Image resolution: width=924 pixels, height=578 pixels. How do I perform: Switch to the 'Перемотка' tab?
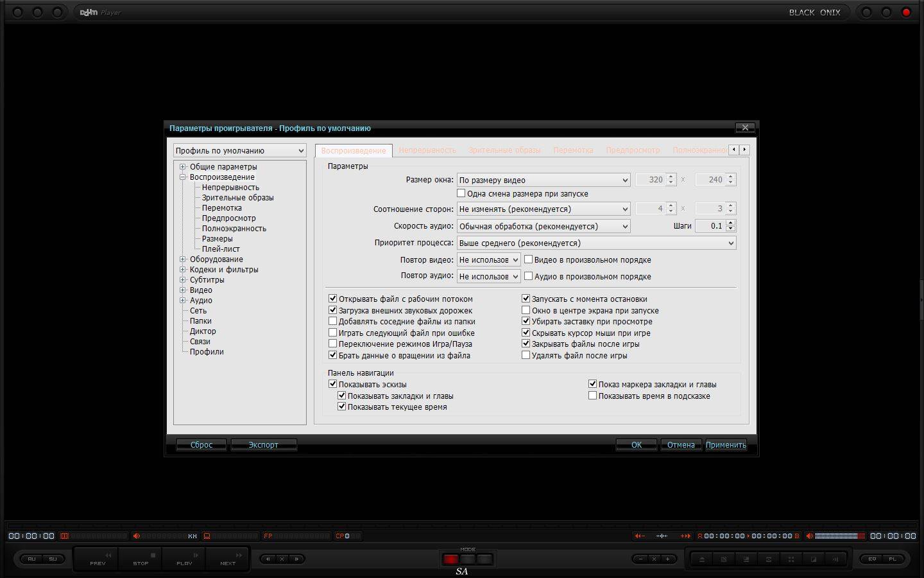coord(573,150)
